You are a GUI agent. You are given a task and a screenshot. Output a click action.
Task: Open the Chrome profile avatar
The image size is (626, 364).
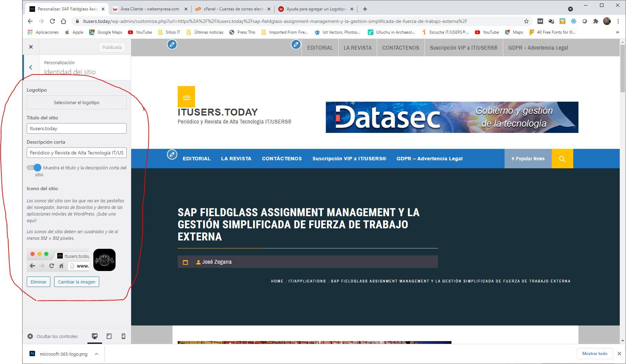607,21
